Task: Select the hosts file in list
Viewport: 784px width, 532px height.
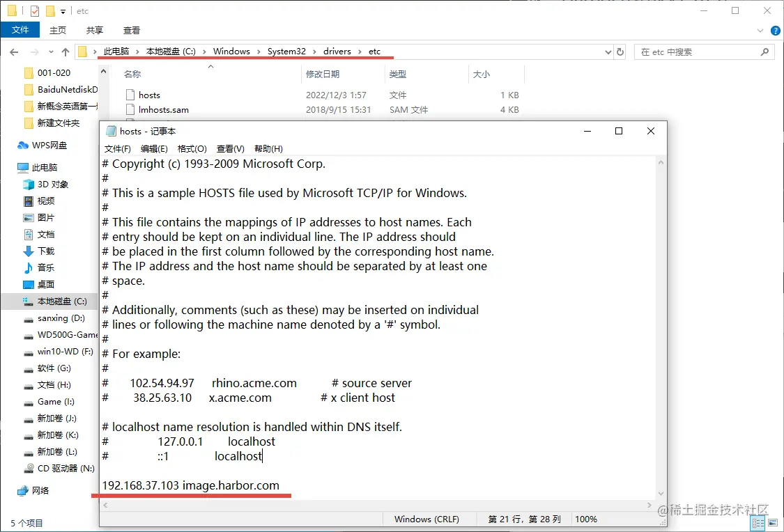Action: coord(149,95)
